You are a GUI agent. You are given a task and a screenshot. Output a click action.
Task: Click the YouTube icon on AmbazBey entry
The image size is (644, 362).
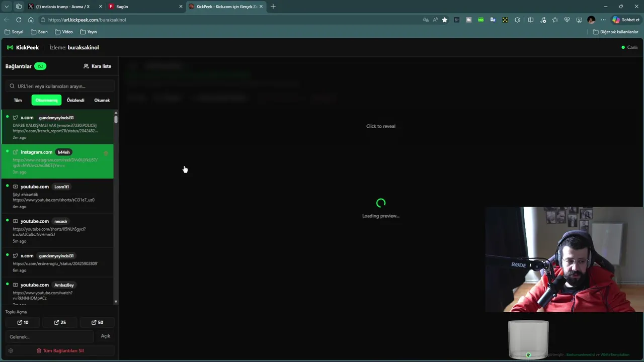pos(16,285)
